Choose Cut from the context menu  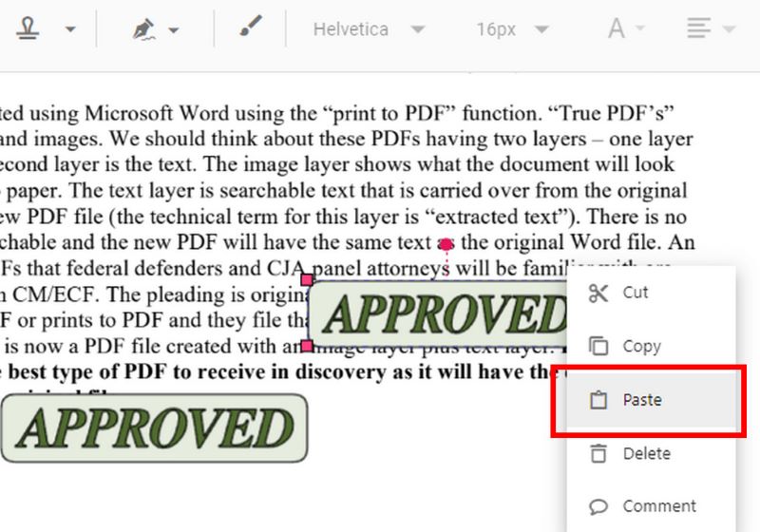[652, 293]
